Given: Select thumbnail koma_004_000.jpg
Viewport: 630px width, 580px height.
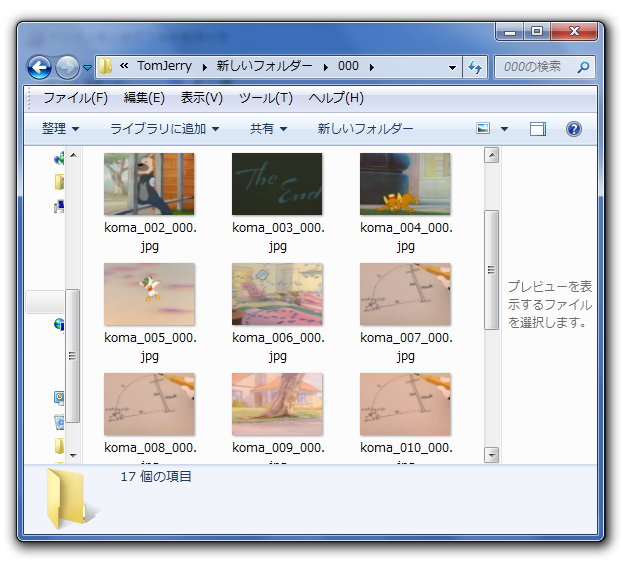Looking at the screenshot, I should [405, 184].
